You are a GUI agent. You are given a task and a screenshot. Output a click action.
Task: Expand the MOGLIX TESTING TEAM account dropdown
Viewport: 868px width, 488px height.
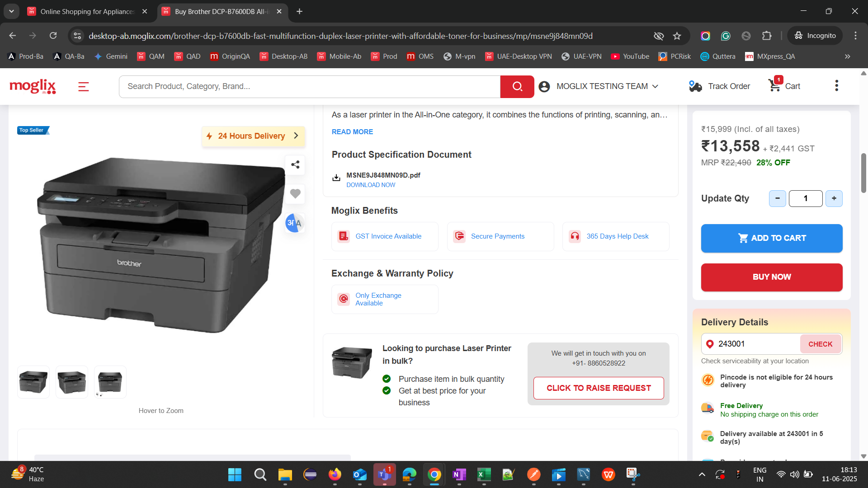(655, 86)
